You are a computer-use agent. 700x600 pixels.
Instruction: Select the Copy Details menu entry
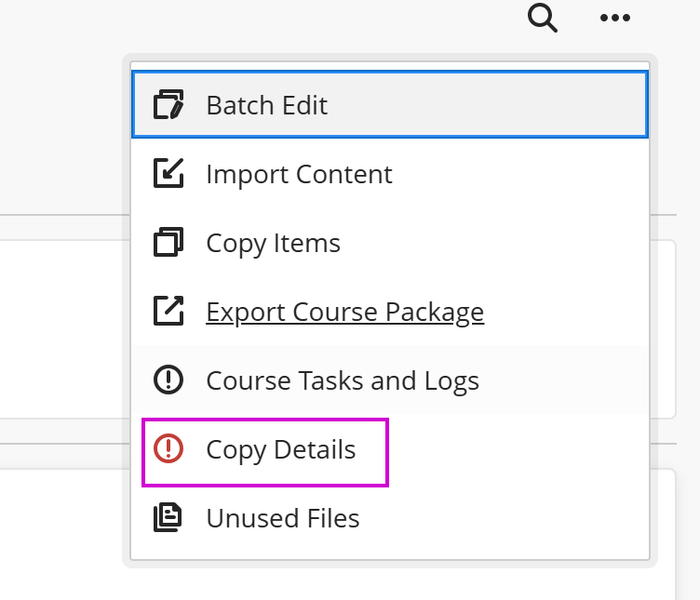point(390,448)
